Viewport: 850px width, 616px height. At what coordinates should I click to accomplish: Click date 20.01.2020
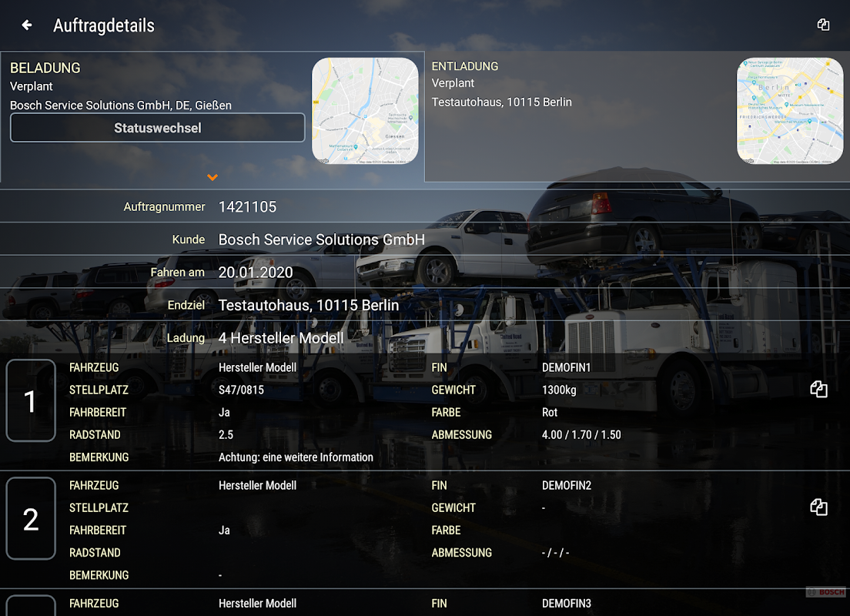pyautogui.click(x=256, y=273)
